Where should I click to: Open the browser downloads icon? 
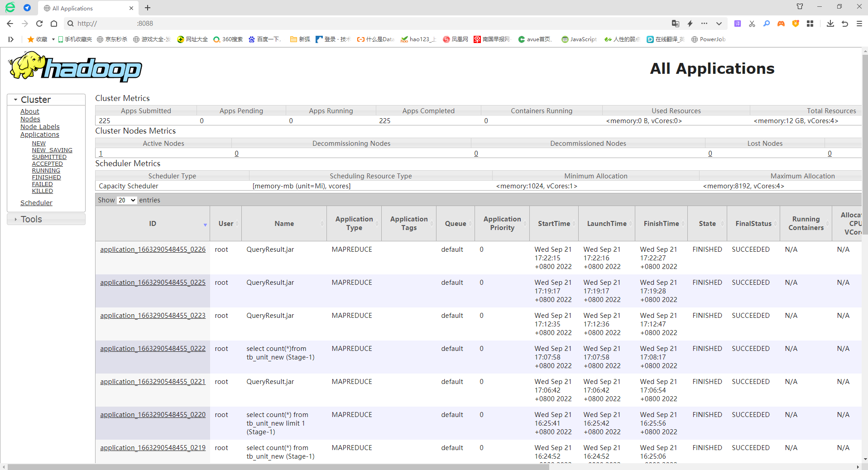[x=830, y=24]
